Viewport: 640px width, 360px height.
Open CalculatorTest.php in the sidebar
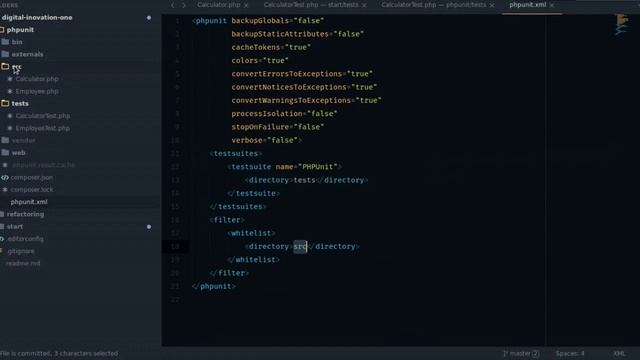pos(43,116)
